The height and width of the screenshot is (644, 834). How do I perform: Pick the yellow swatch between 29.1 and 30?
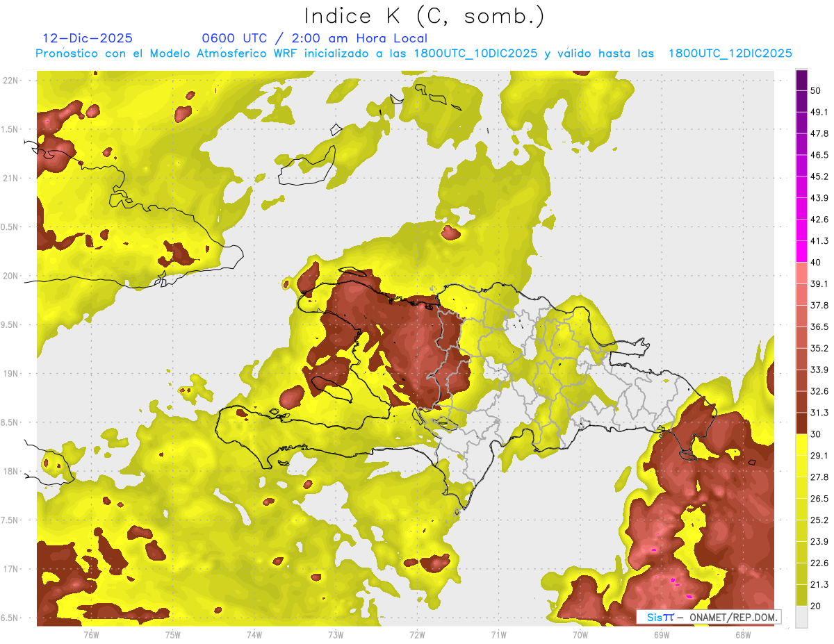[801, 445]
